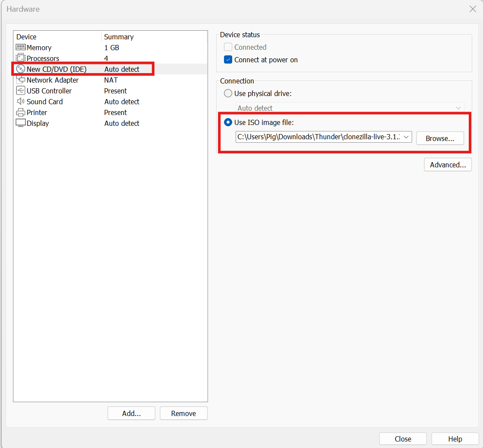Remove the selected hardware device
This screenshot has width=483, height=448.
click(183, 413)
